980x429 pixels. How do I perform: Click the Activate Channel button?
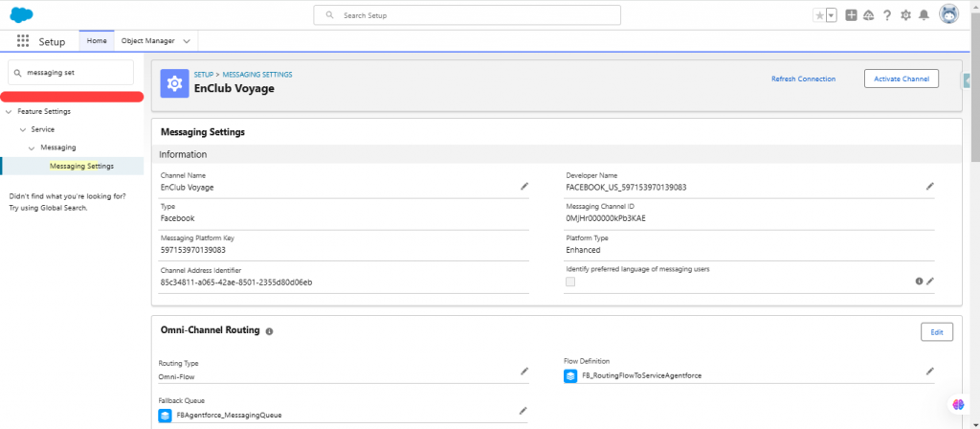[x=902, y=79]
